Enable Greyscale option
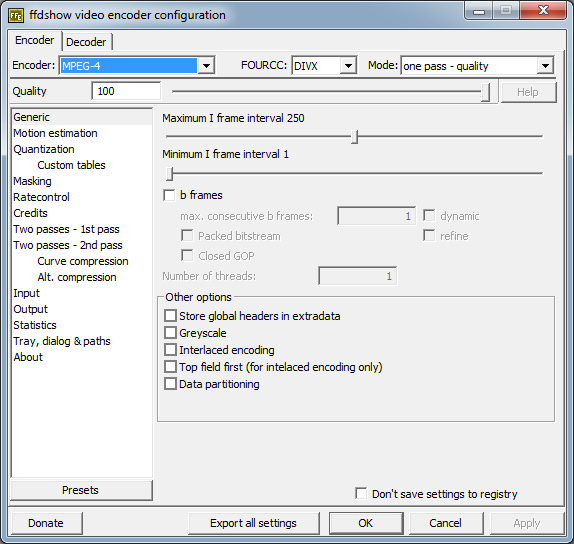 pos(170,333)
